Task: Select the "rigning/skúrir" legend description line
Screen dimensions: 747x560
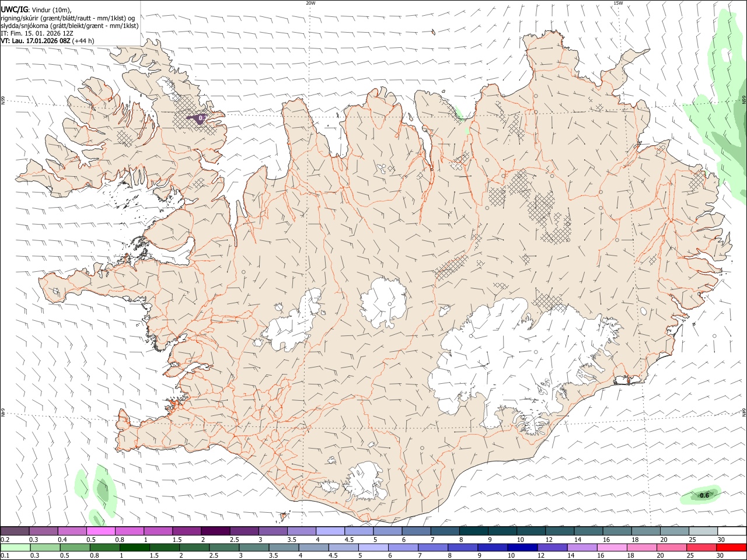Action: click(68, 18)
